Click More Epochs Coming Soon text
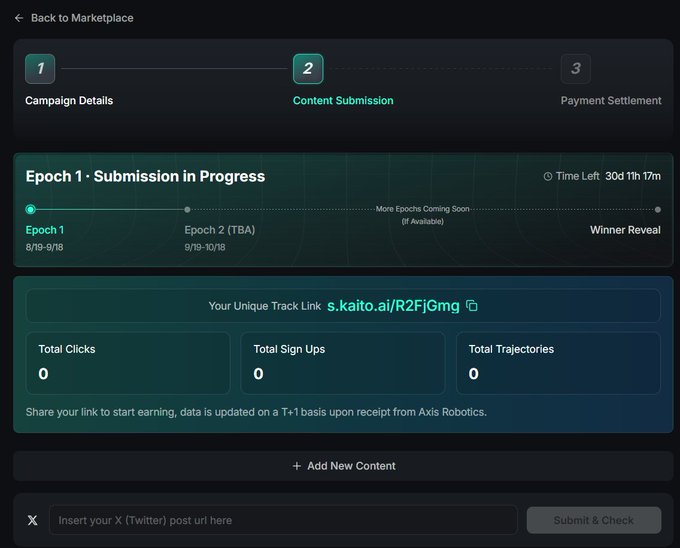 point(422,209)
